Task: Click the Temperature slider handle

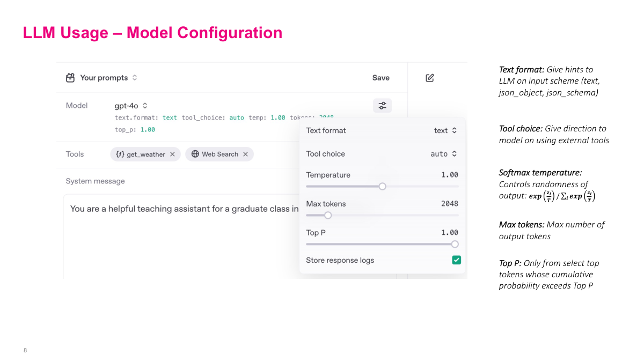Action: [382, 187]
